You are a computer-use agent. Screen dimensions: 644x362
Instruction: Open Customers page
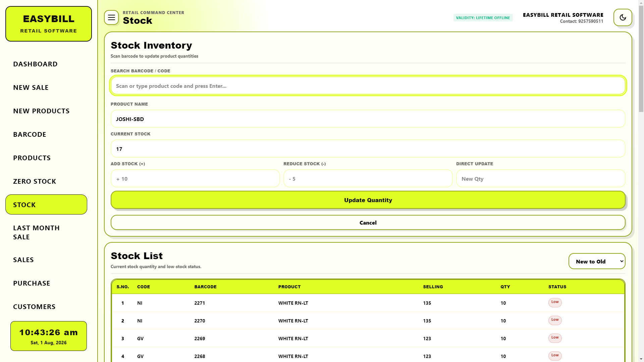point(46,306)
